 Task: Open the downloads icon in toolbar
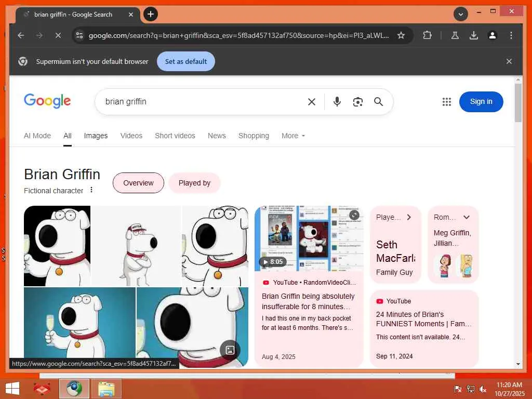[474, 35]
